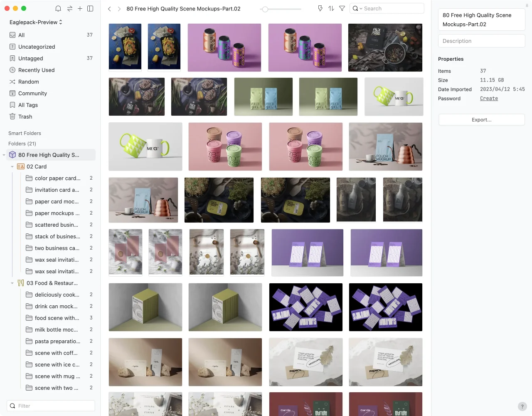Screen dimensions: 532x416
Task: Select the All category in sidebar
Action: [x=51, y=35]
